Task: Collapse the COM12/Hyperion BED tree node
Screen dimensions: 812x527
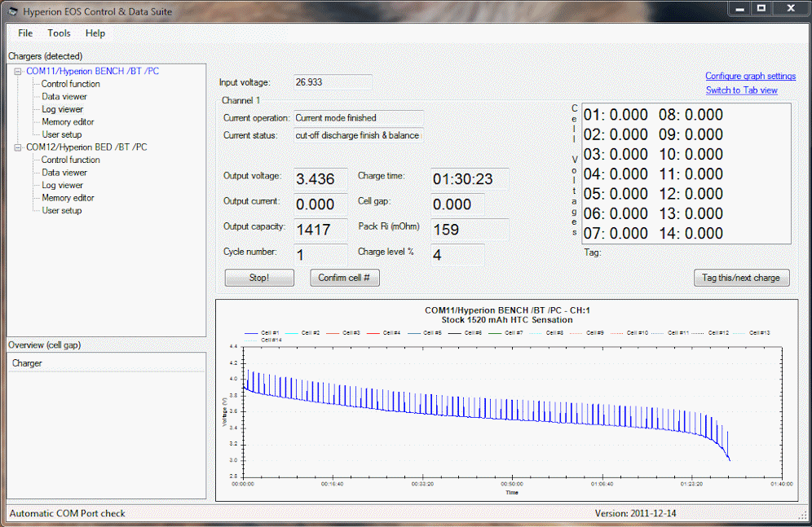Action: [18, 147]
